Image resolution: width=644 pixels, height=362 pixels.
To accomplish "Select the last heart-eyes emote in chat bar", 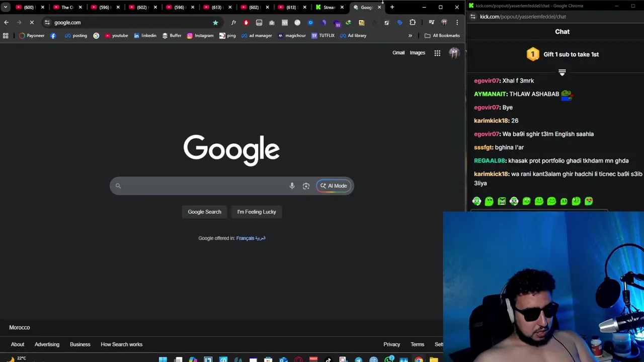I will (589, 201).
